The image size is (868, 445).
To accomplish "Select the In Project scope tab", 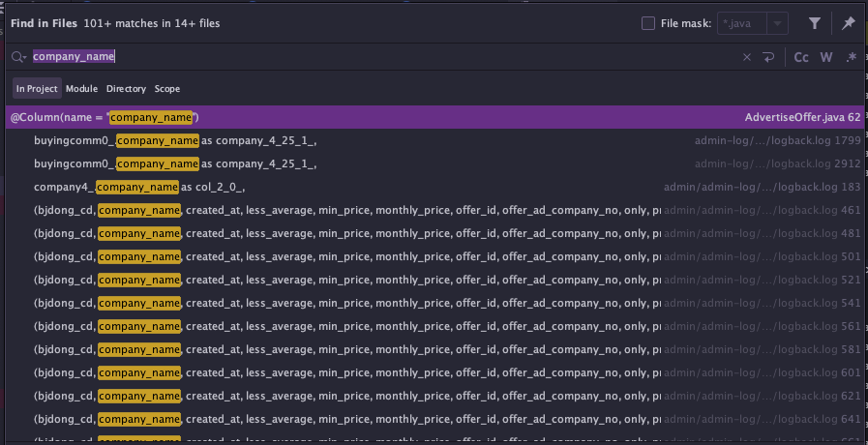I will pyautogui.click(x=37, y=89).
